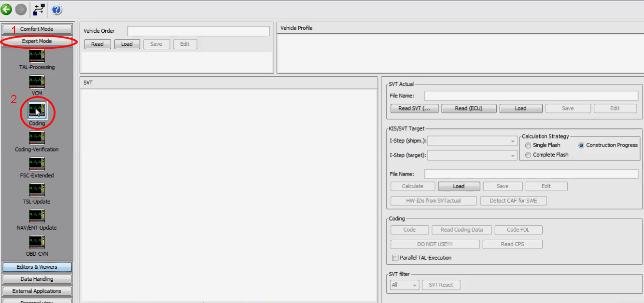Switch to Comfort Mode
The width and height of the screenshot is (644, 303).
[37, 29]
